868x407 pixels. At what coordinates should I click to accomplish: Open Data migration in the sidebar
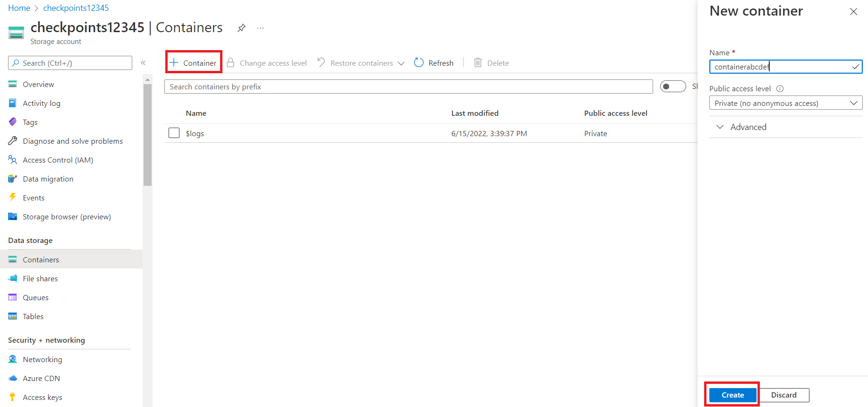click(48, 179)
